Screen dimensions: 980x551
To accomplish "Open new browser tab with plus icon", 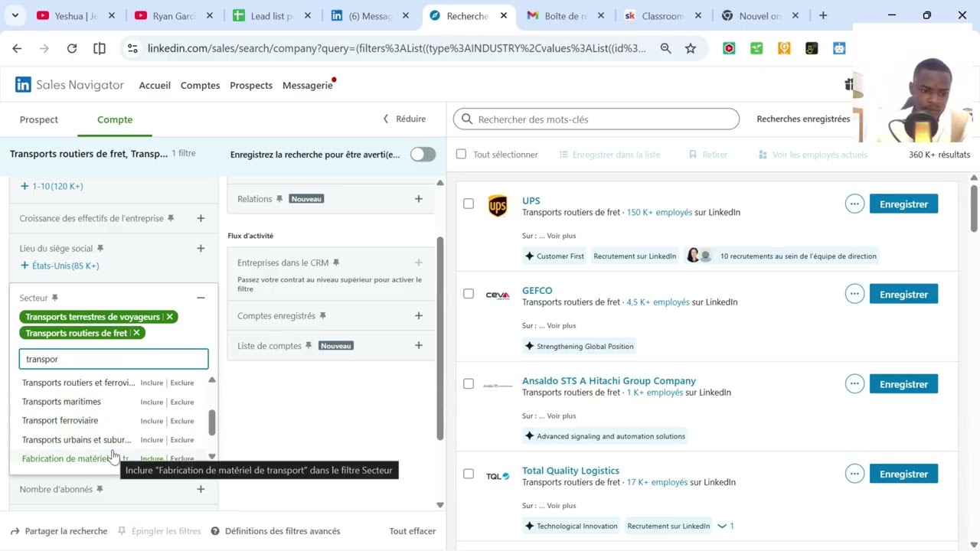I will [823, 15].
